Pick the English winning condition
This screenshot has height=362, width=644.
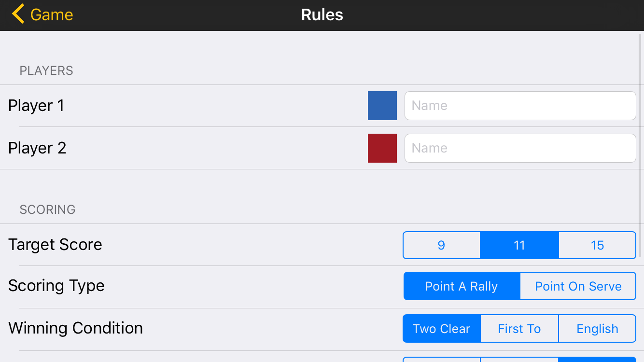click(597, 329)
